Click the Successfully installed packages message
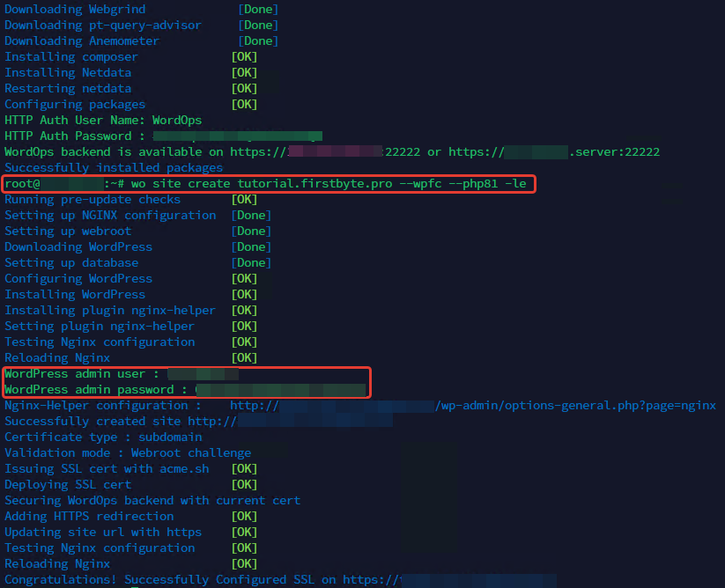Screen dimensions: 725x588 (x=114, y=168)
